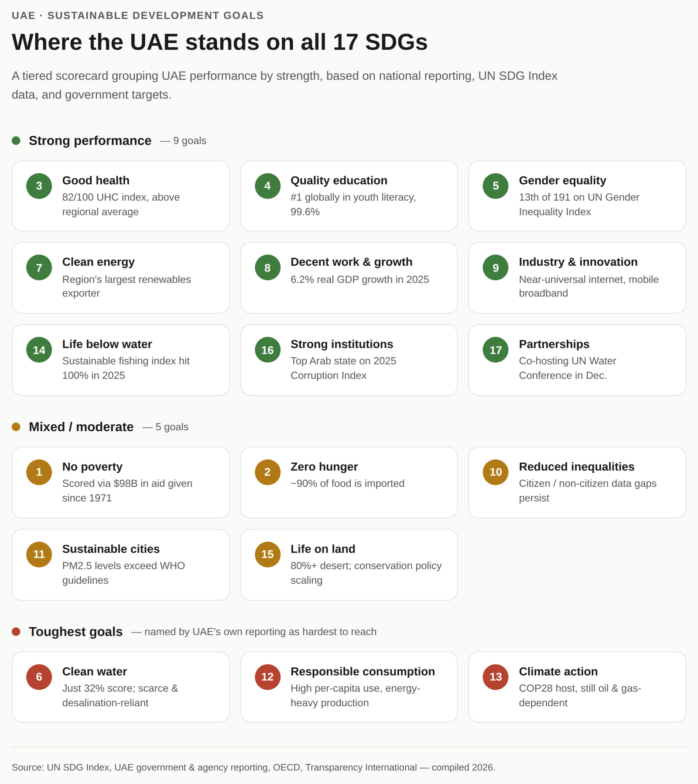Open the Reduced inequalities card
Screen dimensions: 698x784
(577, 482)
